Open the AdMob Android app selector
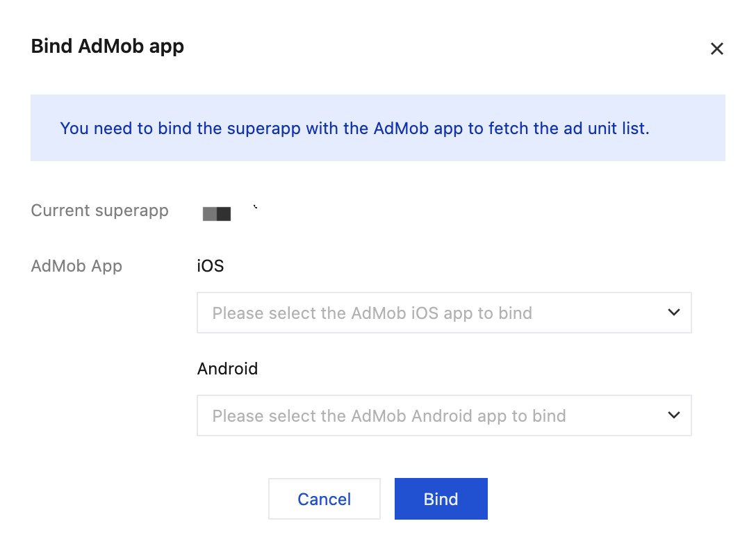 pyautogui.click(x=444, y=415)
